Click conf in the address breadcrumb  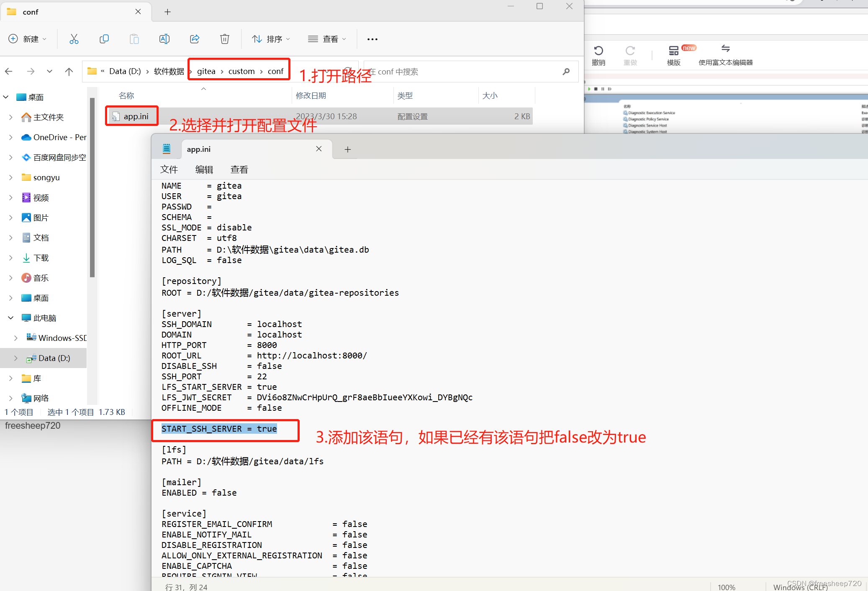coord(276,72)
